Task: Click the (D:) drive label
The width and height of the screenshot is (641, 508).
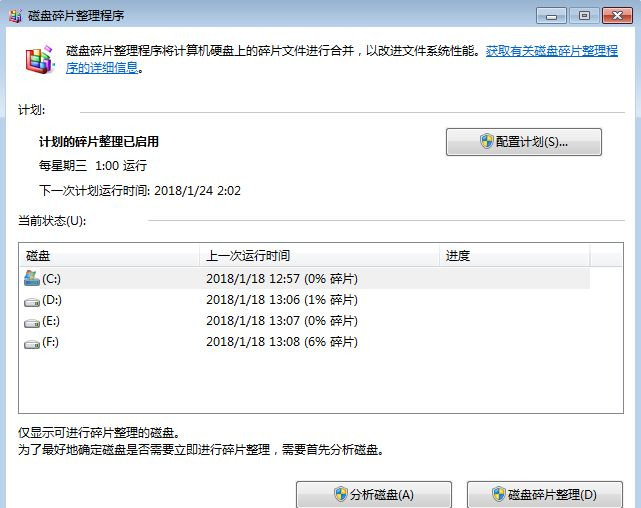Action: 52,300
